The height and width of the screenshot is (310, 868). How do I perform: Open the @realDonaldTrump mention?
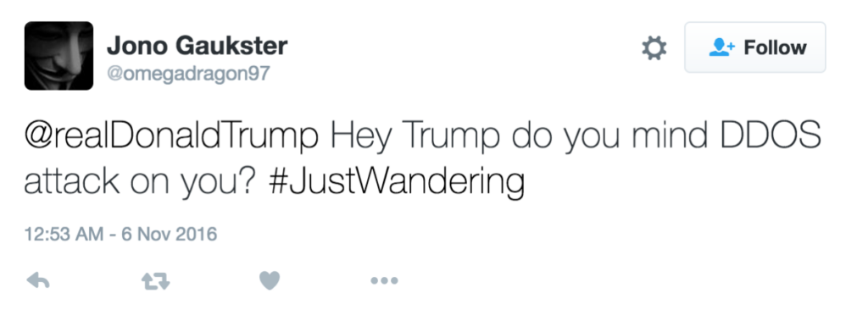point(171,136)
